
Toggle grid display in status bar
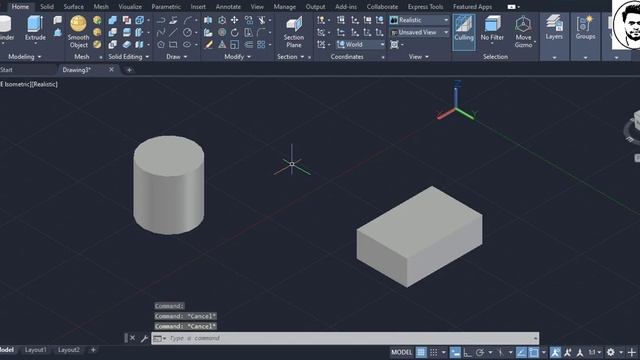click(x=421, y=352)
